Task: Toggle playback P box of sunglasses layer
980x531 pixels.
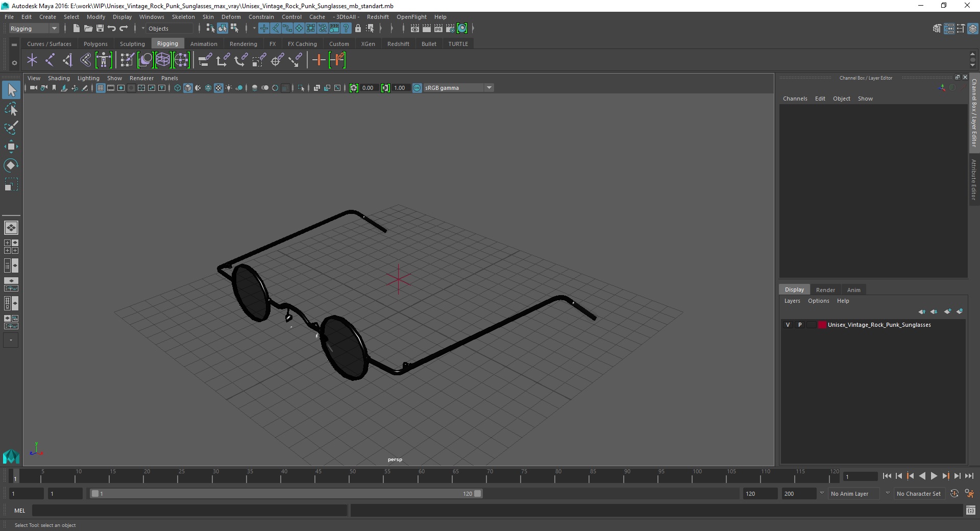Action: pyautogui.click(x=800, y=325)
